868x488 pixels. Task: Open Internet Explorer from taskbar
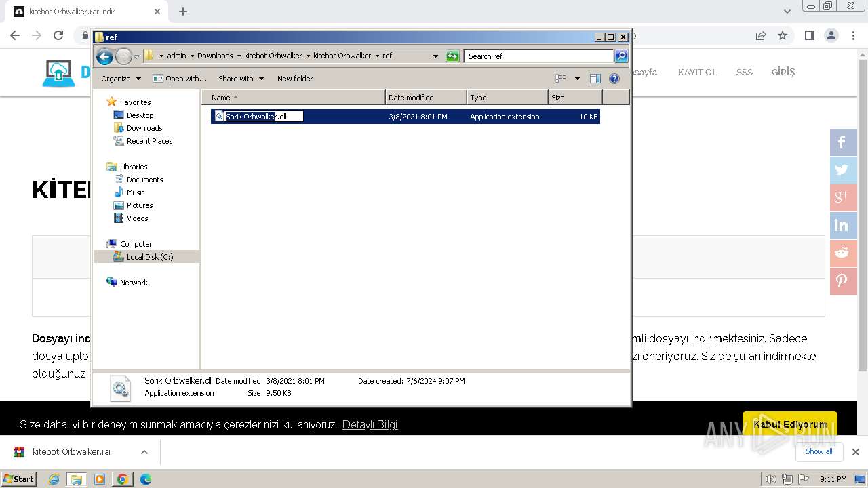(x=54, y=479)
